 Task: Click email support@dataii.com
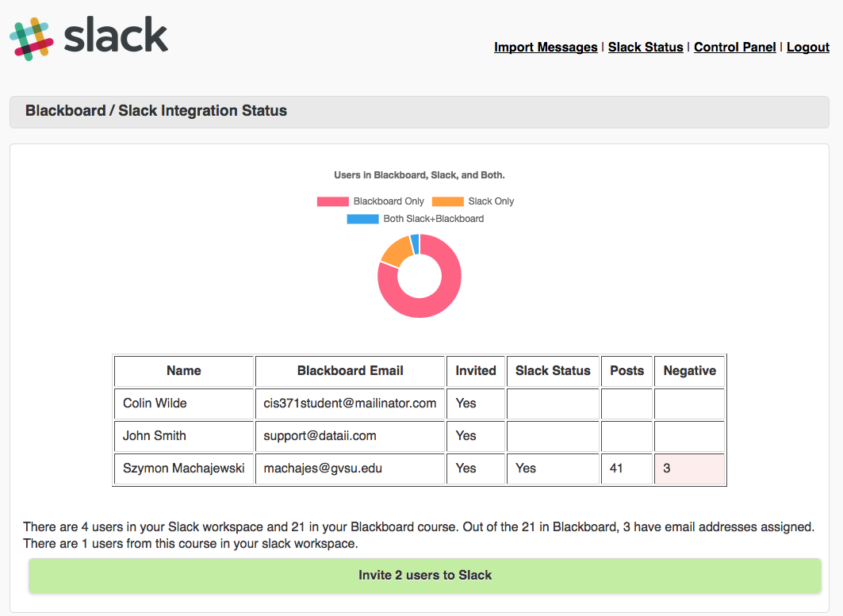pos(320,436)
